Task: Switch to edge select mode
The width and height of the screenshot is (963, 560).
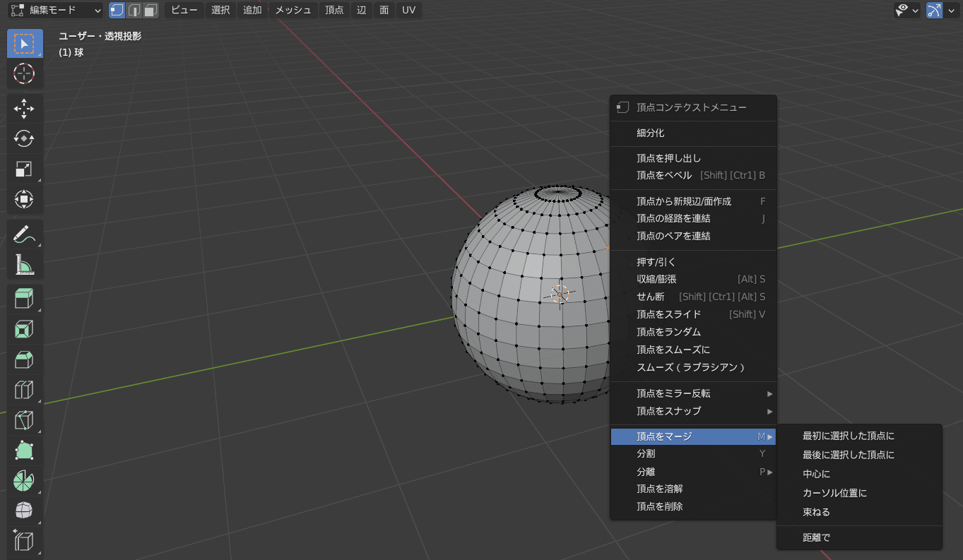Action: tap(134, 10)
